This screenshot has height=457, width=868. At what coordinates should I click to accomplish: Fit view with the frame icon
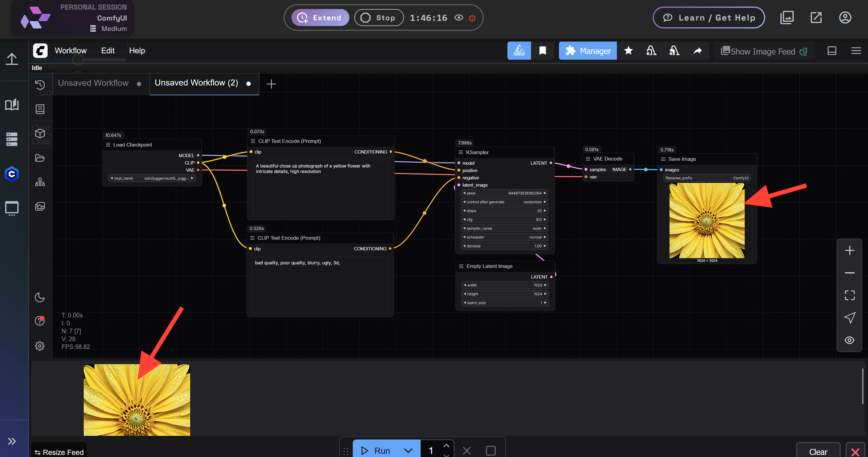coord(850,295)
